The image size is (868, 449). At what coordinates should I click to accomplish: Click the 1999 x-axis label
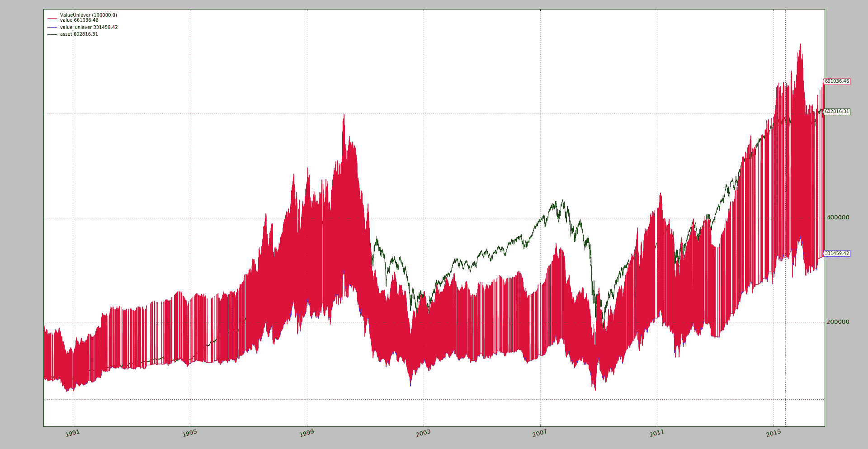(307, 433)
